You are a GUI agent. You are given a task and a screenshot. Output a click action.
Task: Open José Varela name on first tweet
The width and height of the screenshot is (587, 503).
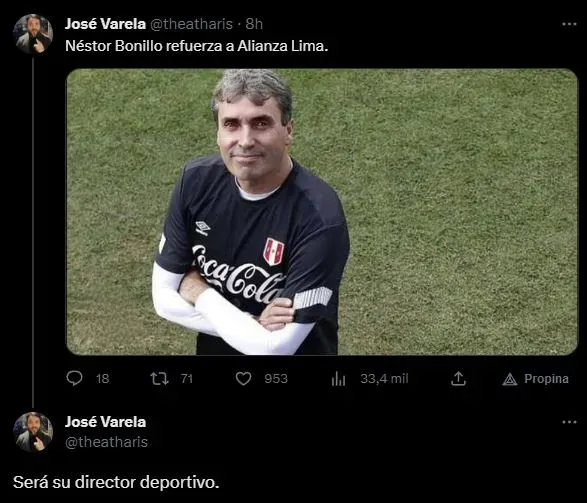[x=105, y=24]
